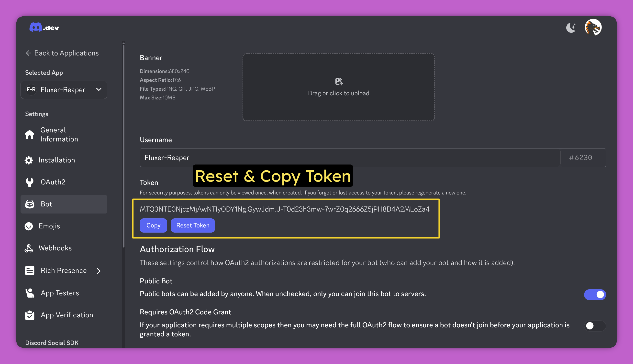Copy the bot token

pyautogui.click(x=153, y=225)
